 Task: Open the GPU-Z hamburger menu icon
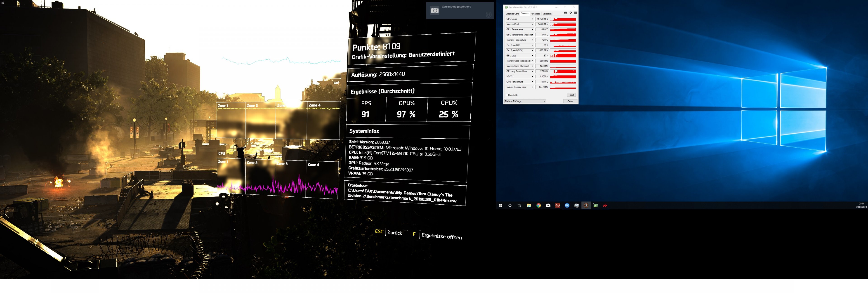[576, 13]
